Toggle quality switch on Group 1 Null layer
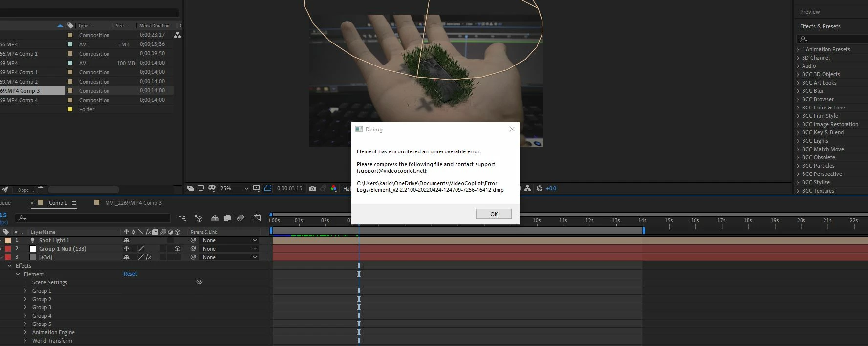Viewport: 868px width, 346px height. pyautogui.click(x=141, y=249)
